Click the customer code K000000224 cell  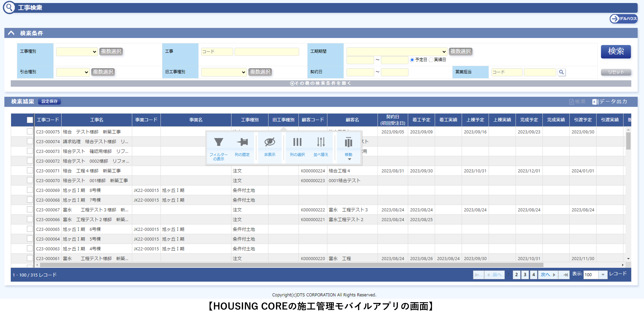[x=313, y=171]
